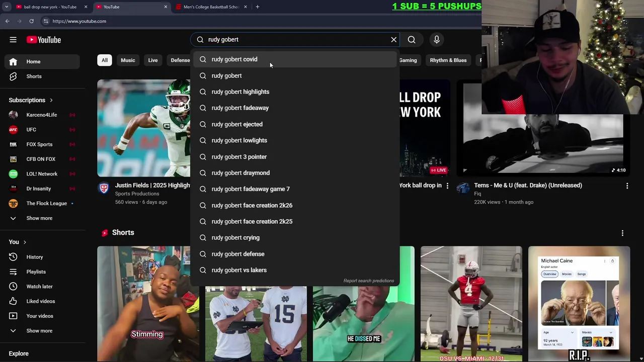Image resolution: width=644 pixels, height=362 pixels.
Task: Select suggestion rudy gobert defense
Action: click(295, 254)
